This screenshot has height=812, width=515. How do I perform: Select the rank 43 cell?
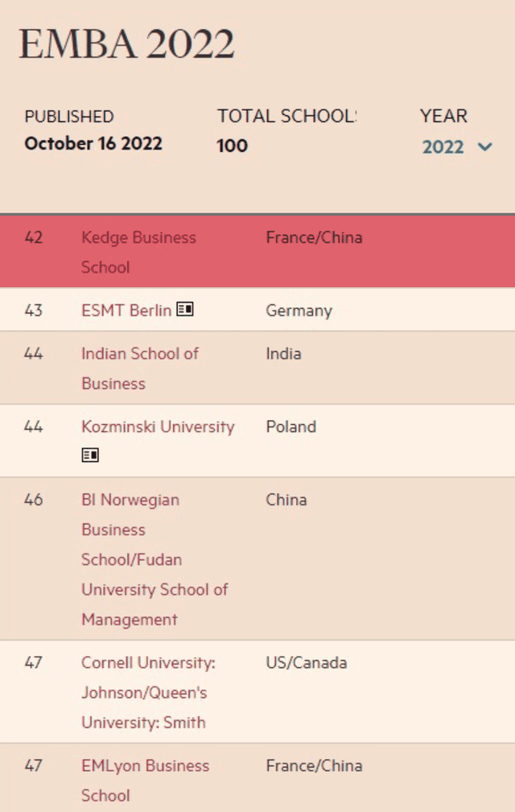[x=34, y=310]
